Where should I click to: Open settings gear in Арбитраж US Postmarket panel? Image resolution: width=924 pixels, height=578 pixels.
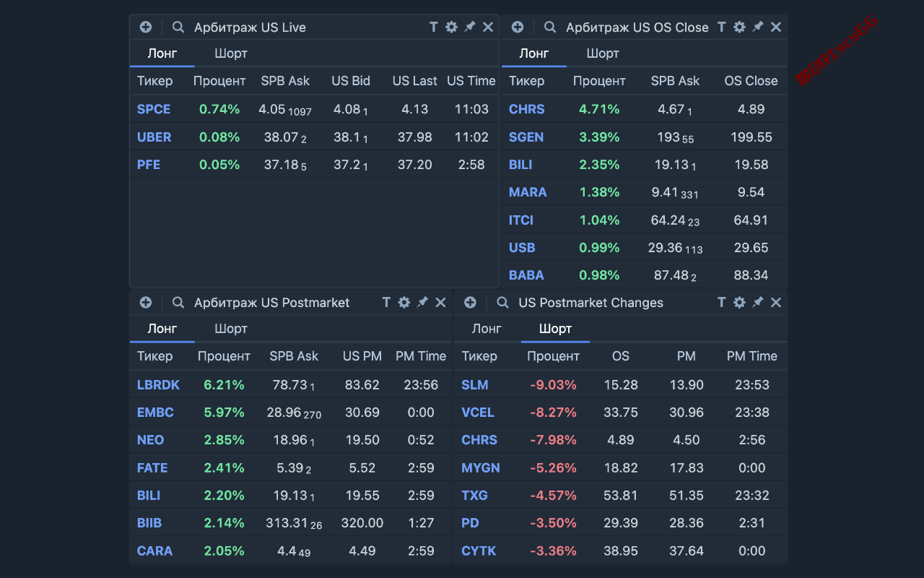tap(404, 302)
